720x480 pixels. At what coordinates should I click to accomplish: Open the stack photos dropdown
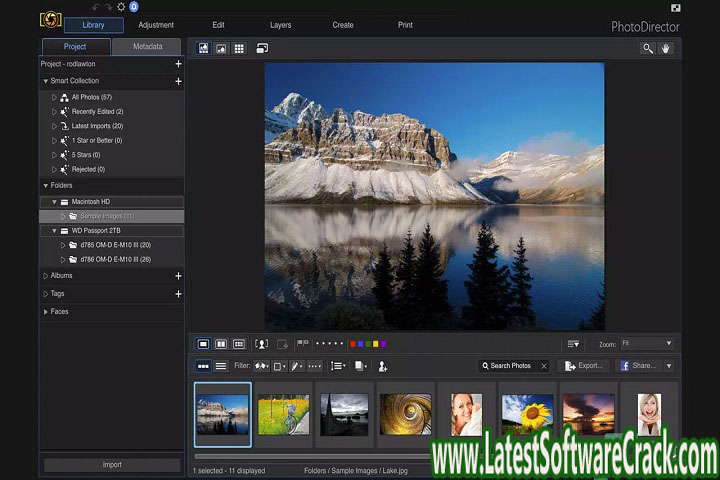point(361,366)
